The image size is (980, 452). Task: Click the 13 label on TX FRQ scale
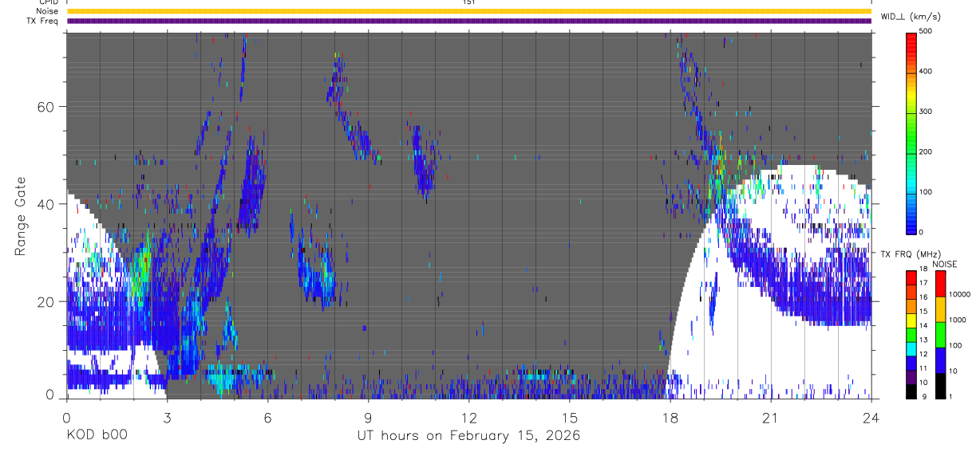(924, 341)
